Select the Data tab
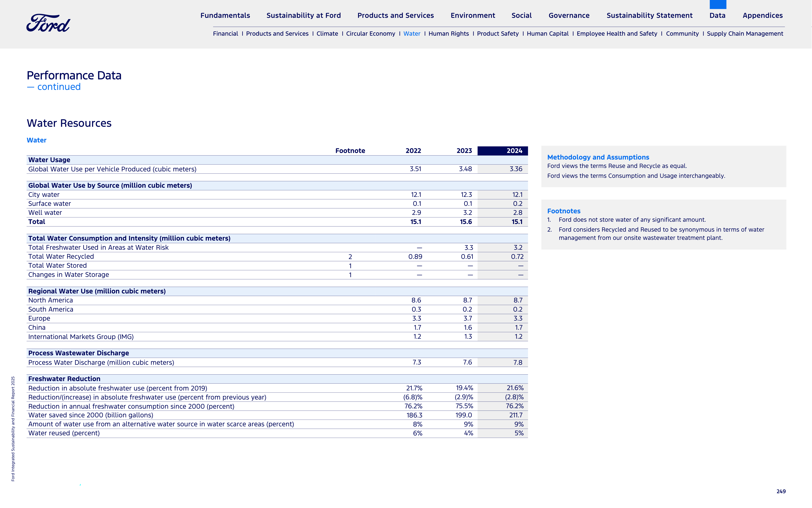Screen dimensions: 812x508 717,15
